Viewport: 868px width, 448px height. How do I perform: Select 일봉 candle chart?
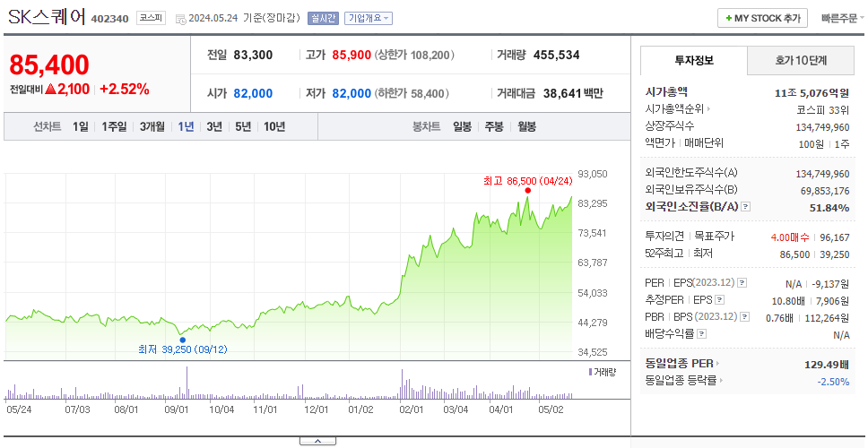pyautogui.click(x=462, y=126)
